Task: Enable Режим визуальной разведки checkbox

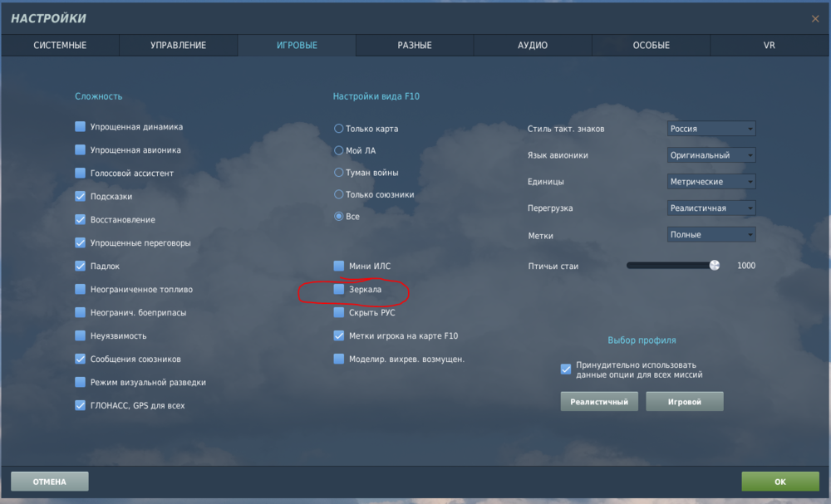Action: (x=80, y=382)
